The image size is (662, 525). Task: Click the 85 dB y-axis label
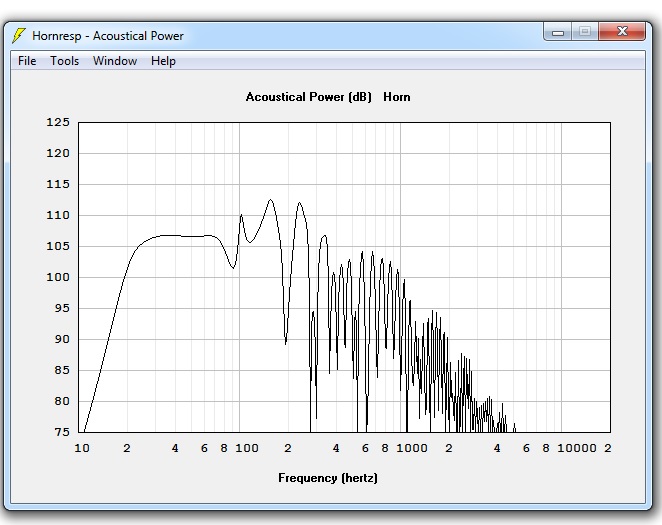click(x=62, y=370)
